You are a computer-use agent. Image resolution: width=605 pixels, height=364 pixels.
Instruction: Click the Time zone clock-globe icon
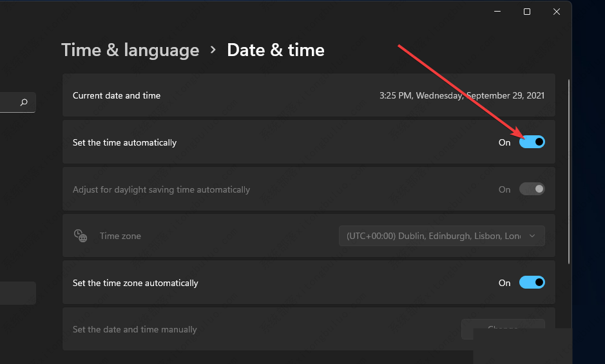tap(81, 236)
